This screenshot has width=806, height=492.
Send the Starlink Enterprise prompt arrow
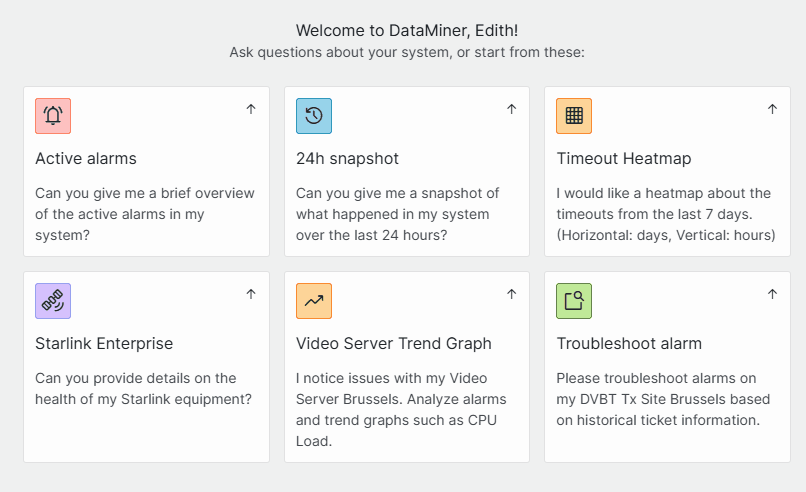point(251,294)
